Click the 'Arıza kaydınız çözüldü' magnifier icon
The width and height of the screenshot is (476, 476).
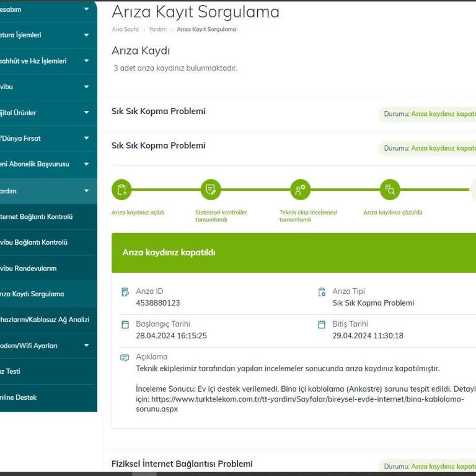click(x=390, y=190)
